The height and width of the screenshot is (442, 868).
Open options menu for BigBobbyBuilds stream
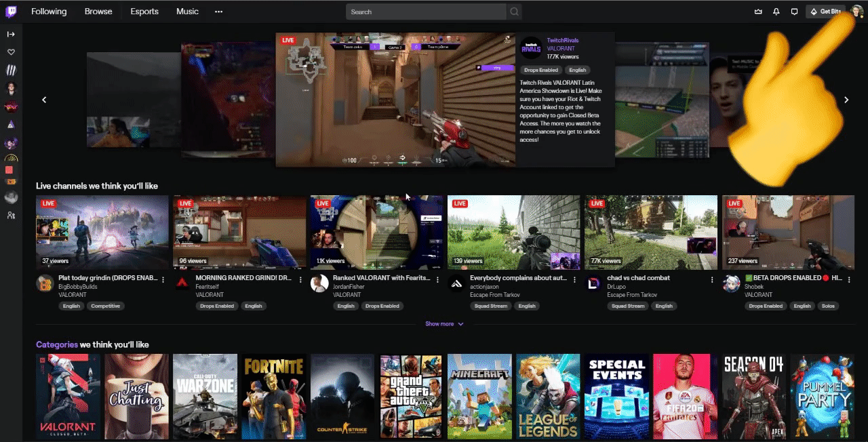[163, 279]
